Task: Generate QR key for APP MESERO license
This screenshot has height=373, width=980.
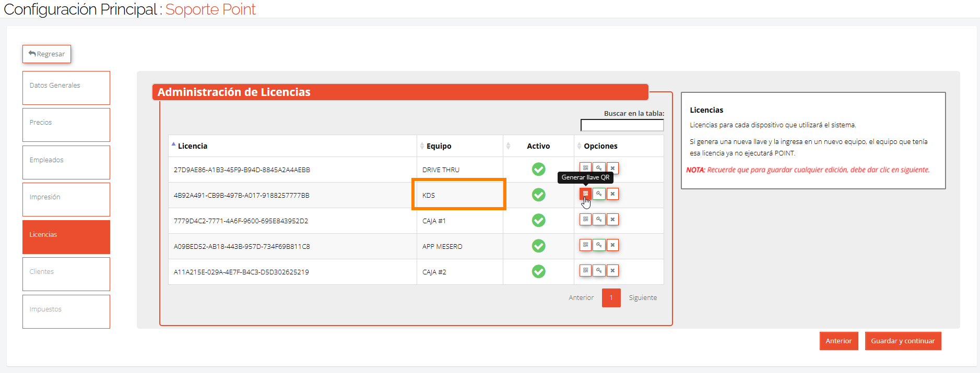Action: point(585,245)
